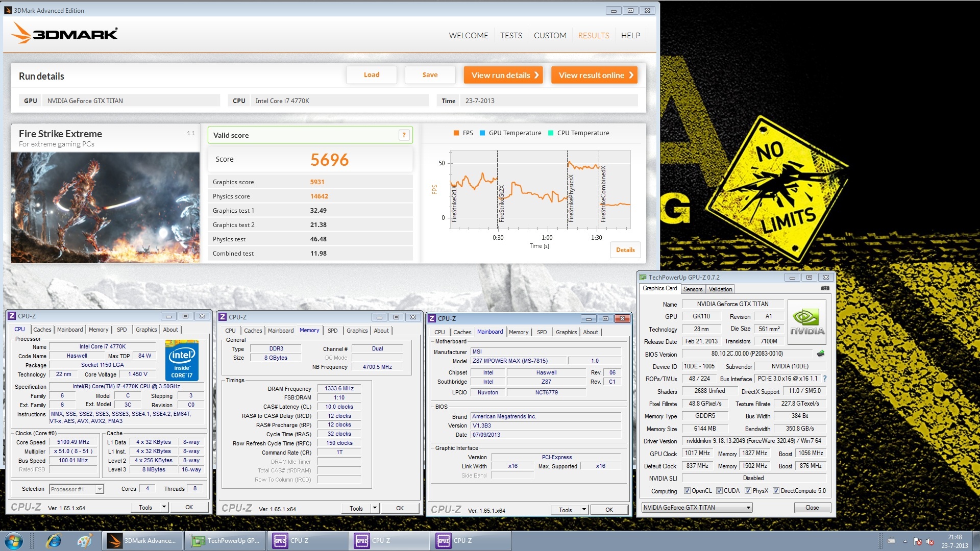The height and width of the screenshot is (551, 980).
Task: Click the FPS orange legend swatch
Action: 456,133
